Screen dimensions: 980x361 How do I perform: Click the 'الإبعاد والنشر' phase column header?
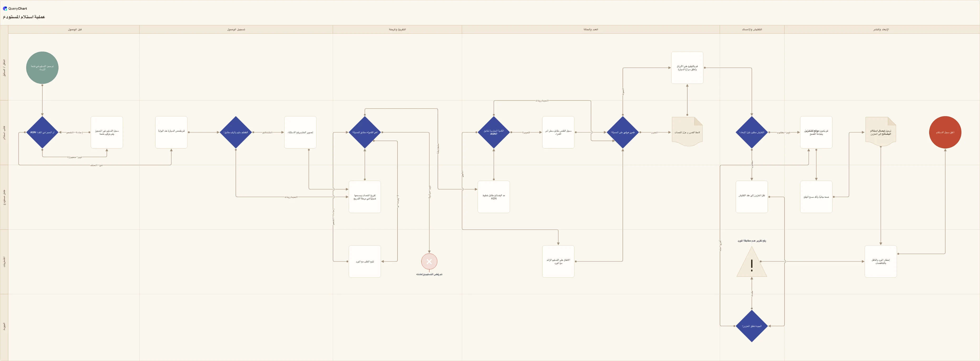pyautogui.click(x=881, y=29)
